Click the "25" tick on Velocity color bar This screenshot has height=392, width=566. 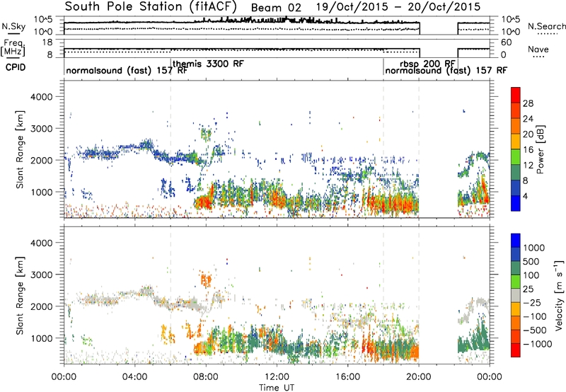pyautogui.click(x=528, y=289)
